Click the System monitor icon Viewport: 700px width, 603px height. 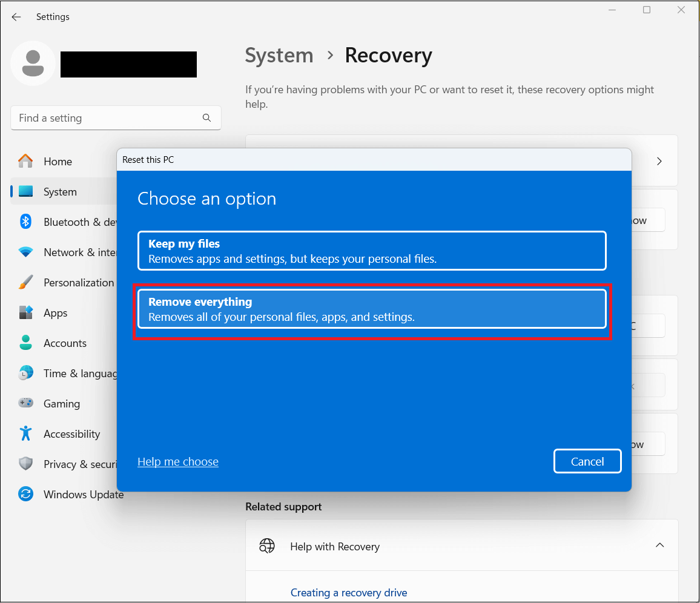(25, 191)
